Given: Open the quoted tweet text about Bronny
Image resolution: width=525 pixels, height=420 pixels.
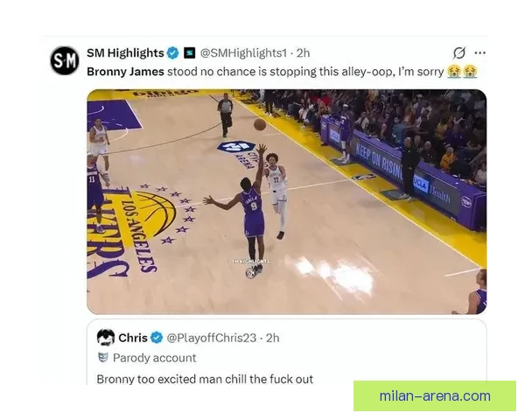Looking at the screenshot, I should tap(205, 379).
